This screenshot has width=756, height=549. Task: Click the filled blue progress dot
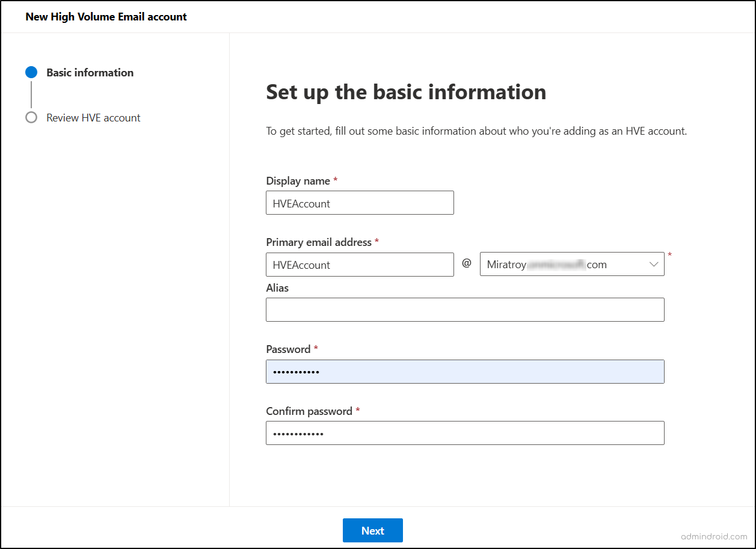(31, 72)
